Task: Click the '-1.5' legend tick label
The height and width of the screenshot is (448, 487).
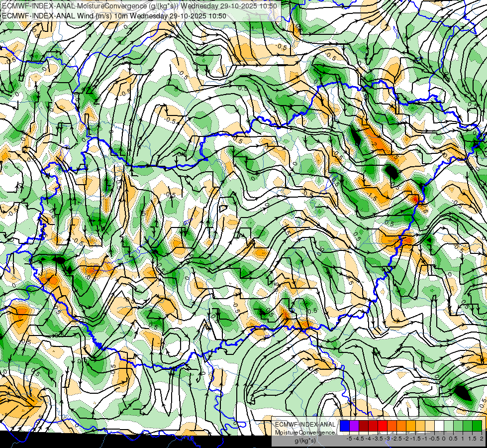Action: click(x=415, y=439)
